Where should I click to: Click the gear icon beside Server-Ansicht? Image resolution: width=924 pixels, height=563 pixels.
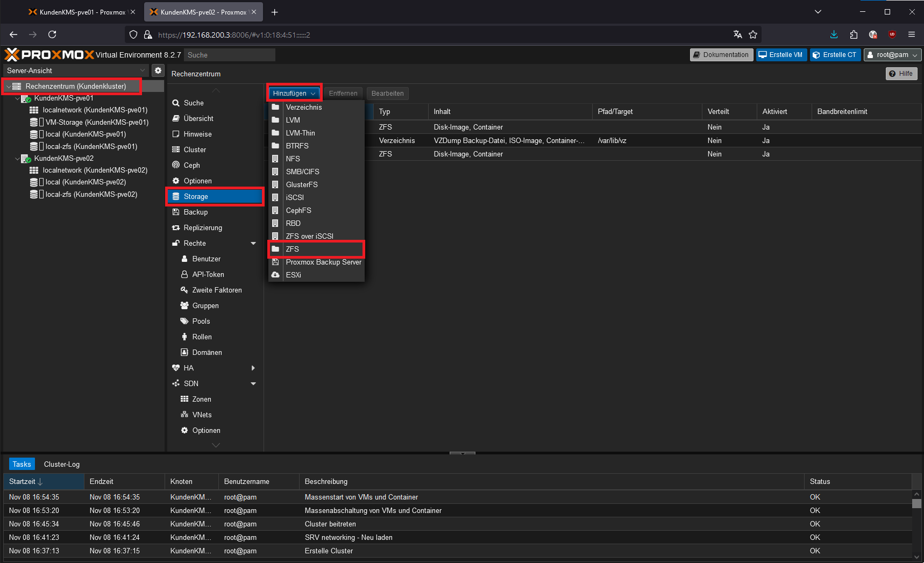coord(158,70)
